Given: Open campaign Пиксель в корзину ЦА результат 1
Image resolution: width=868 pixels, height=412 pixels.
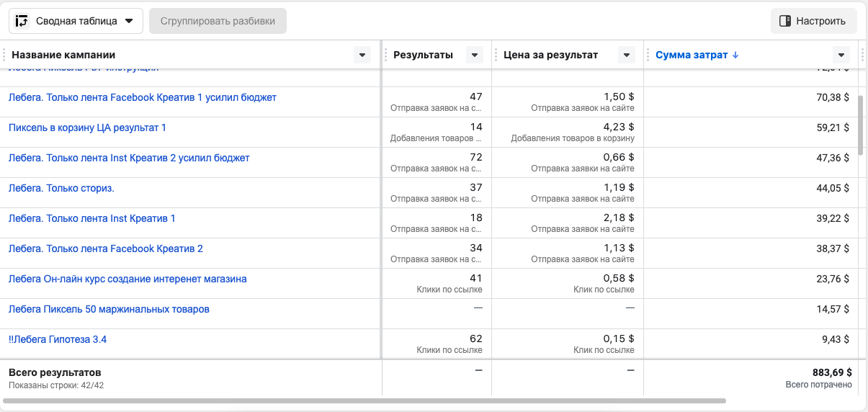Looking at the screenshot, I should click(x=87, y=127).
